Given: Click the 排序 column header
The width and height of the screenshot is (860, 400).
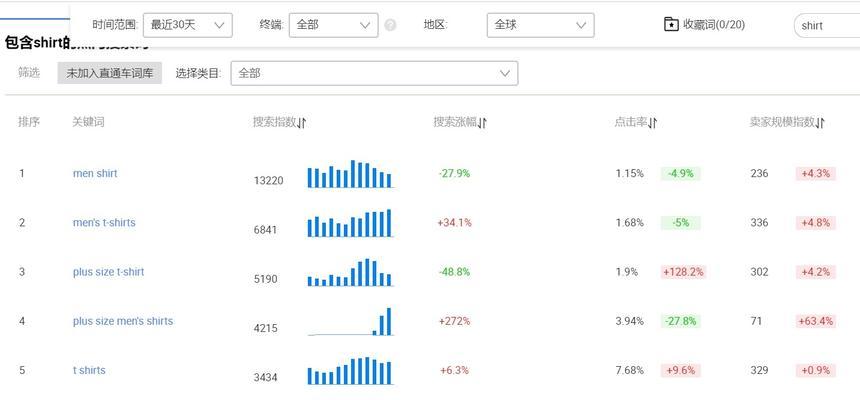Looking at the screenshot, I should [29, 122].
